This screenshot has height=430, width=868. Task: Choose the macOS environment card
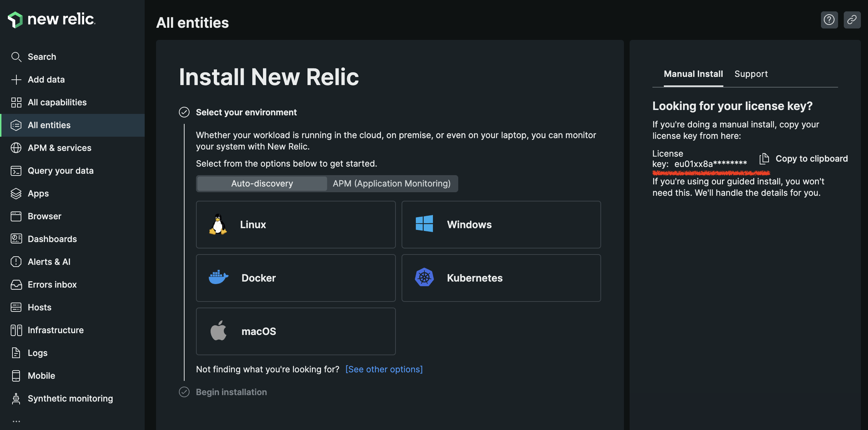(296, 331)
